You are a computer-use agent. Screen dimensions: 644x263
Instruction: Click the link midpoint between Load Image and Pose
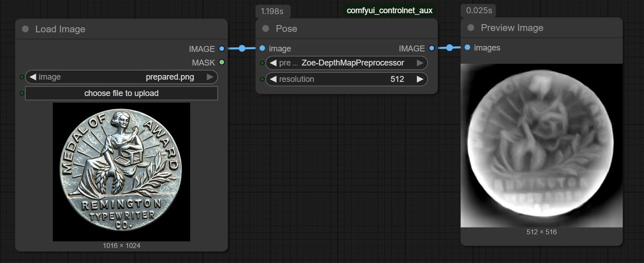242,48
